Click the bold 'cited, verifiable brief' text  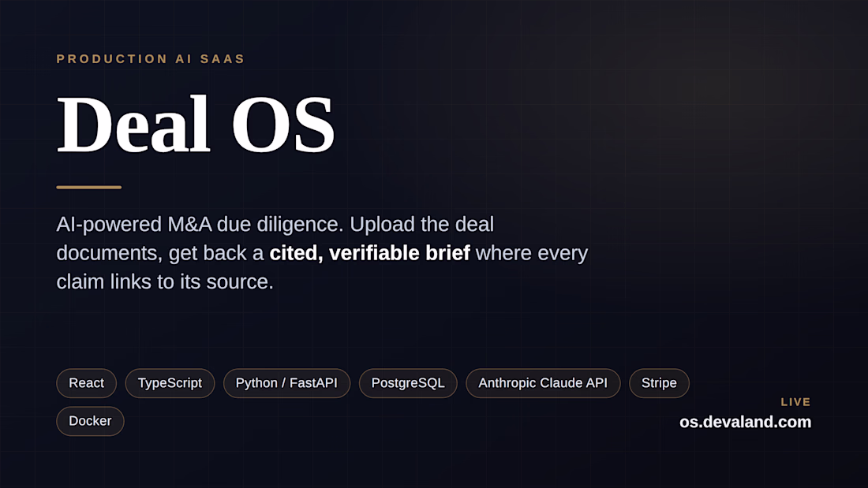[370, 253]
